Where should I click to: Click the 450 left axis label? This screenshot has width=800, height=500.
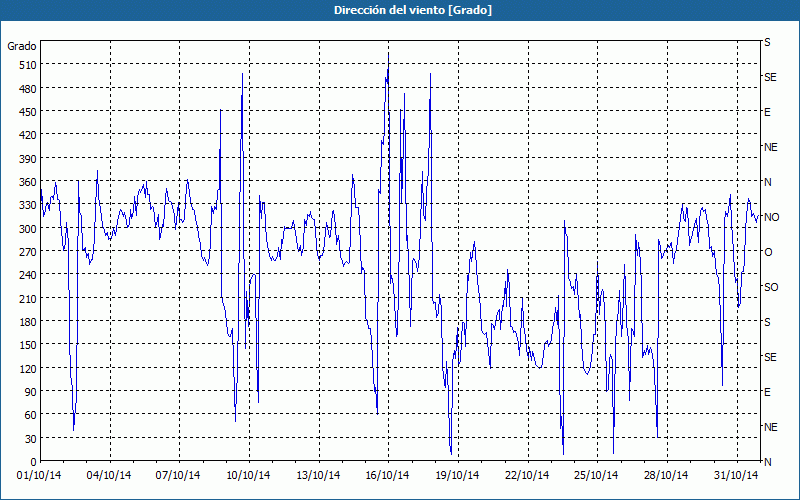(x=28, y=112)
